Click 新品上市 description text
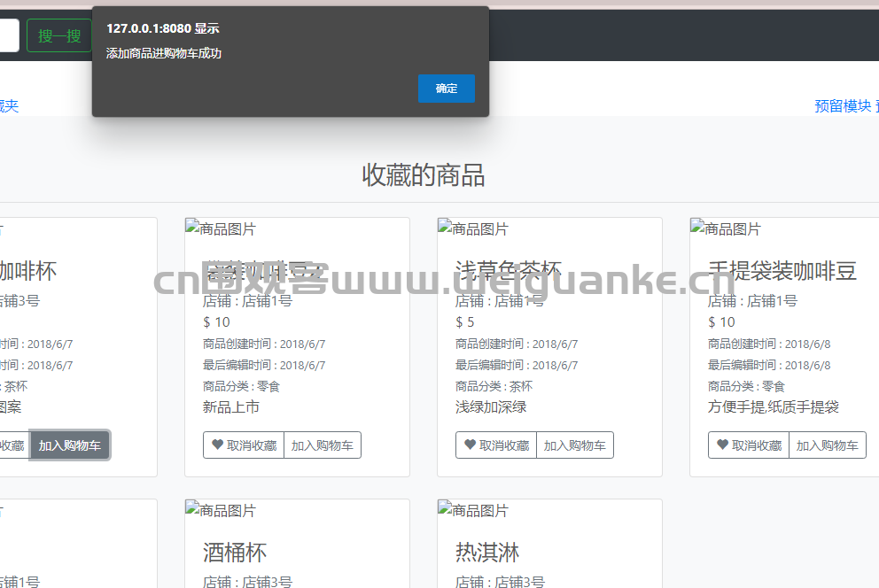This screenshot has width=879, height=588. click(x=231, y=407)
